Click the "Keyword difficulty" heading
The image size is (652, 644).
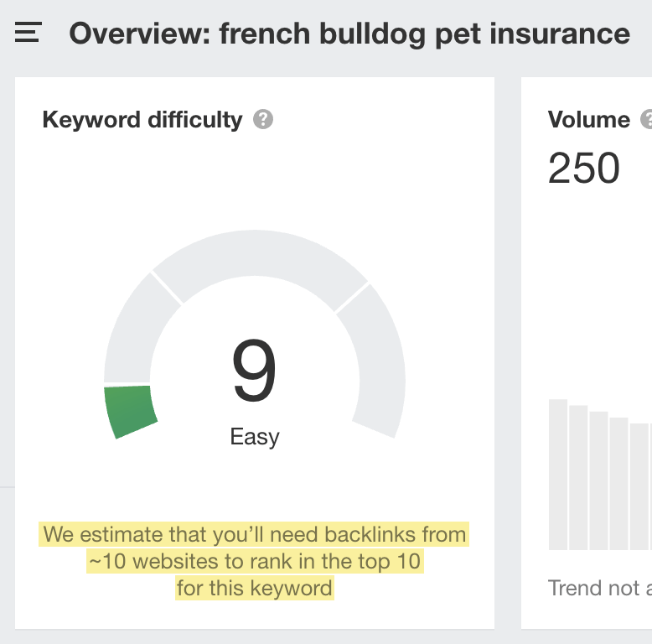(x=142, y=120)
